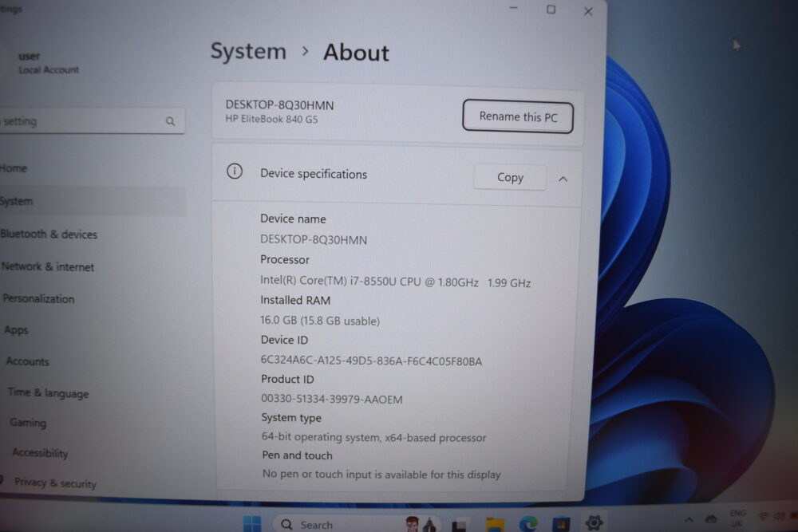Select System in the settings sidebar
This screenshot has height=532, width=798.
pos(92,202)
